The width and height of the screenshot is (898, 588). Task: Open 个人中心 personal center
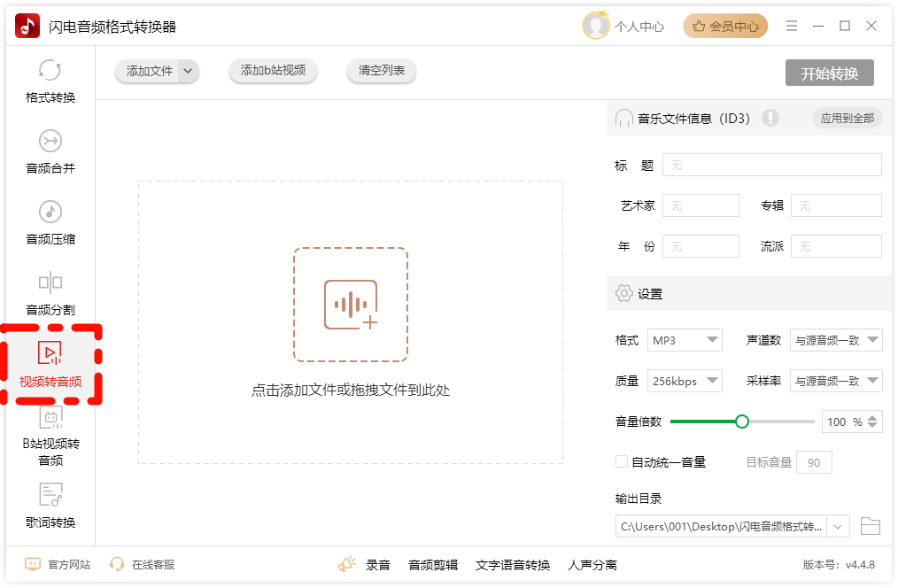639,27
